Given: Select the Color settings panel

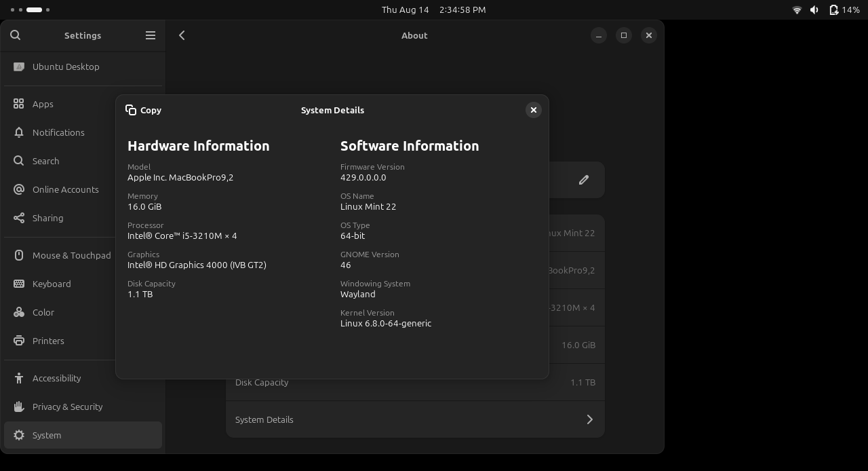Looking at the screenshot, I should pos(43,312).
